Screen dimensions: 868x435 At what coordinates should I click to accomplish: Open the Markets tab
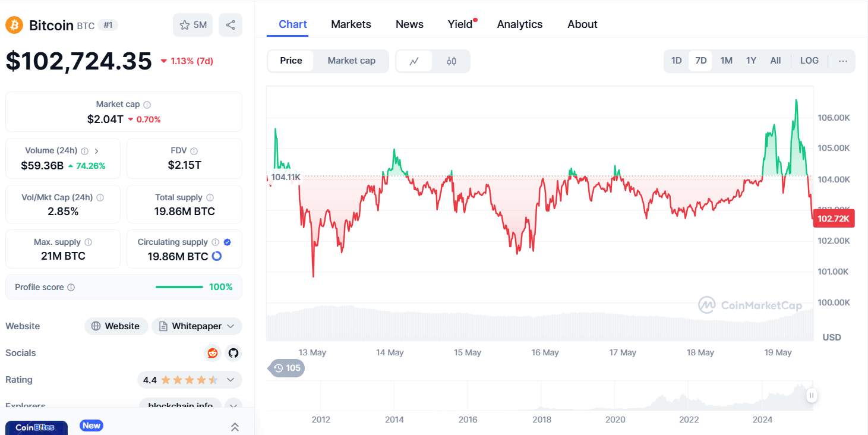(x=351, y=24)
